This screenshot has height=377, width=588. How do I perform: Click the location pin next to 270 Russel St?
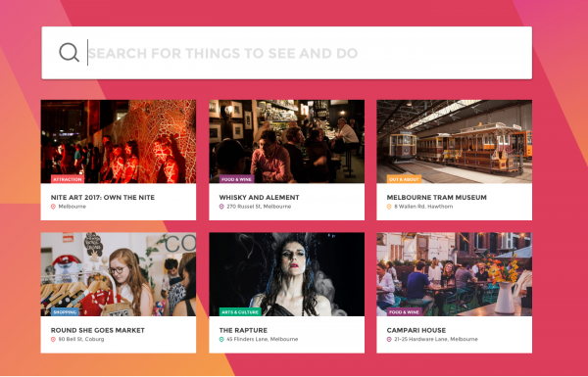point(221,207)
